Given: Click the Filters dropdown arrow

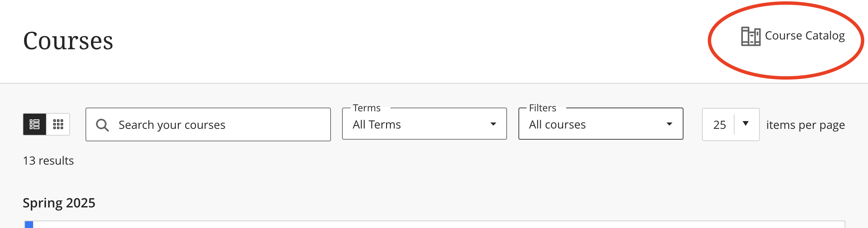Looking at the screenshot, I should tap(669, 124).
